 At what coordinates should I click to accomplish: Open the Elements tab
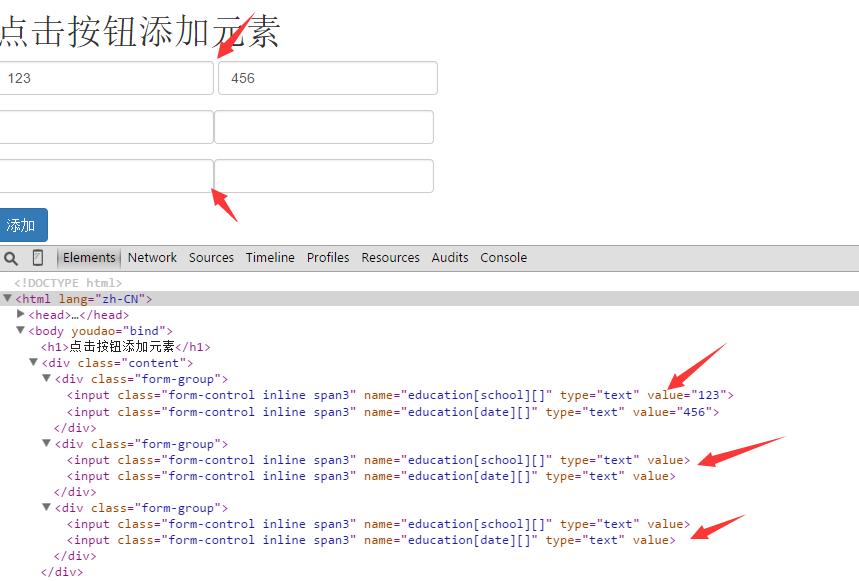pyautogui.click(x=89, y=257)
